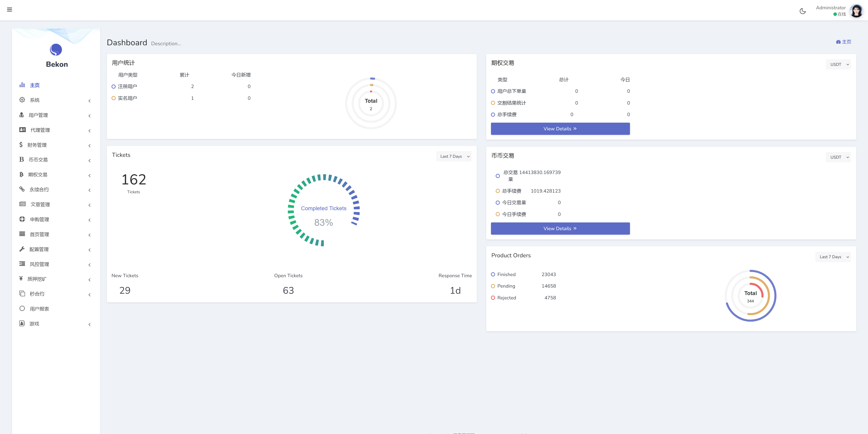Image resolution: width=868 pixels, height=434 pixels.
Task: Click the 期权交易 bitcoin icon
Action: [x=21, y=174]
